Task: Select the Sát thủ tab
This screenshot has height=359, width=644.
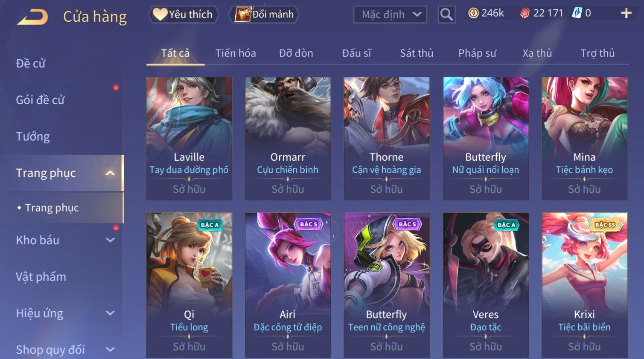Action: pos(417,53)
